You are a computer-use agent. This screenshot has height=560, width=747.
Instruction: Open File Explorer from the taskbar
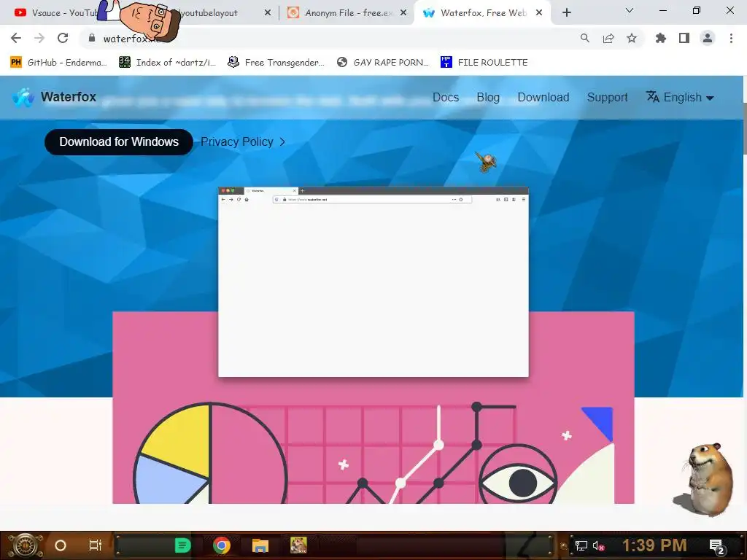260,545
